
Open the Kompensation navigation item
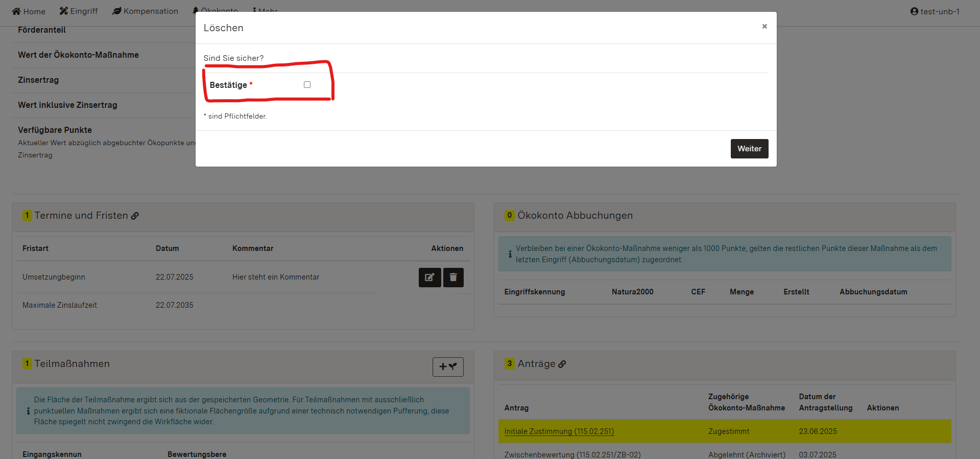tap(146, 11)
